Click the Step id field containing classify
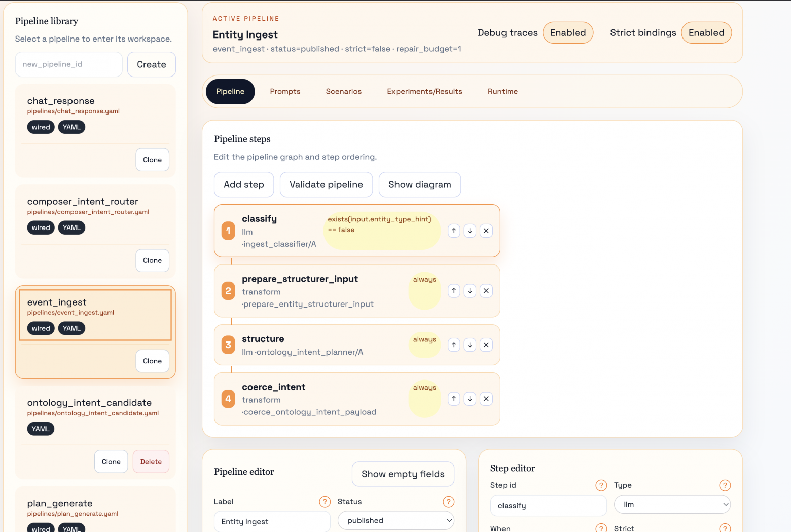Viewport: 791px width, 532px height. pyautogui.click(x=549, y=506)
